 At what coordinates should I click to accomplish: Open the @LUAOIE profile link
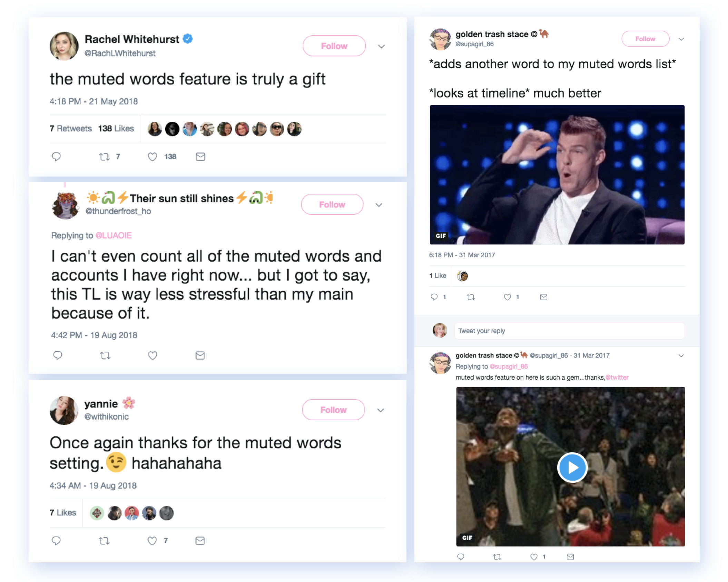click(x=114, y=235)
